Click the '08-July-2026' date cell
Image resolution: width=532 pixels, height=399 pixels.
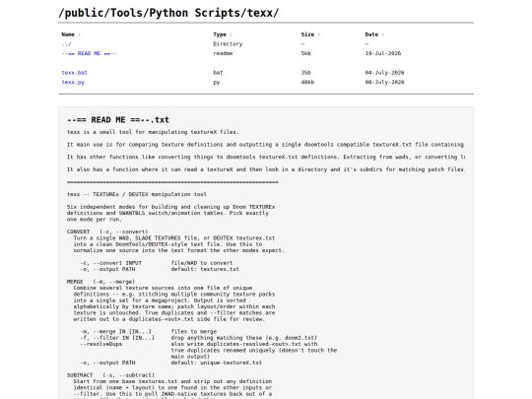click(x=384, y=82)
